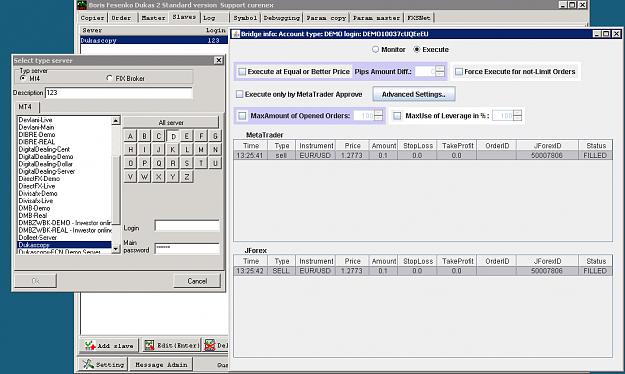Screen dimensions: 625x374
Task: Select Dukascopy in the server list
Action: [x=65, y=245]
